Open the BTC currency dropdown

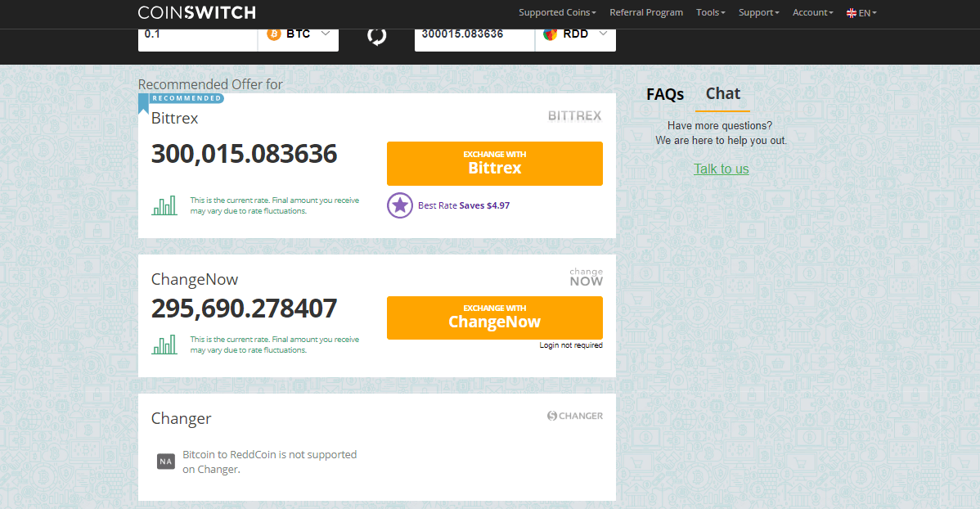(299, 34)
